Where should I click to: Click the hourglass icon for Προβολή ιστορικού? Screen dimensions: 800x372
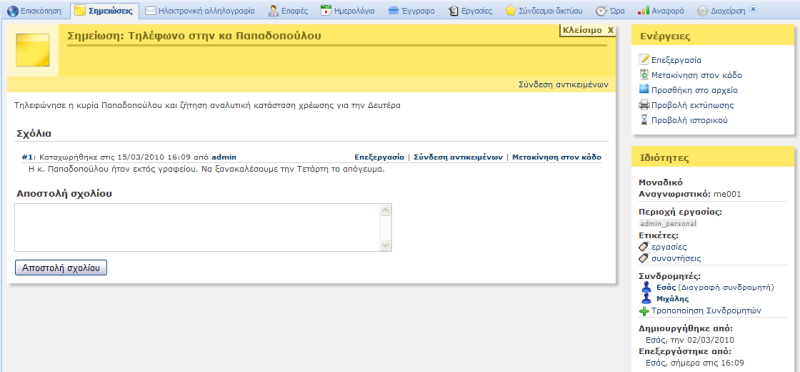tap(644, 120)
